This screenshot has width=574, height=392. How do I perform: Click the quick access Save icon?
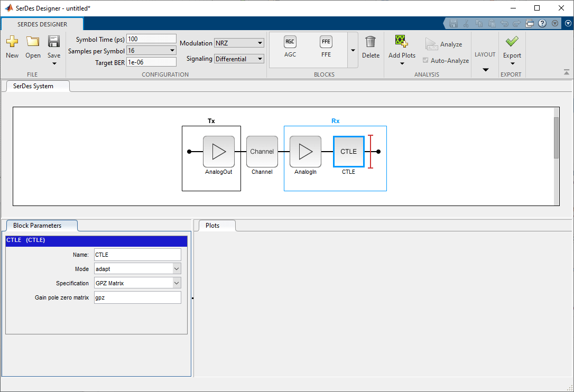453,23
